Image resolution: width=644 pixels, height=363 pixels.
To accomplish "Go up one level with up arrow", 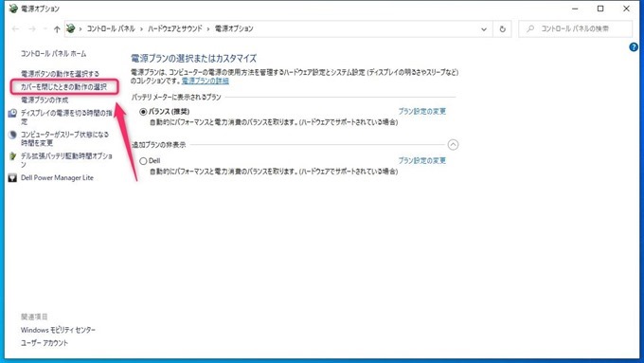I will pyautogui.click(x=57, y=28).
